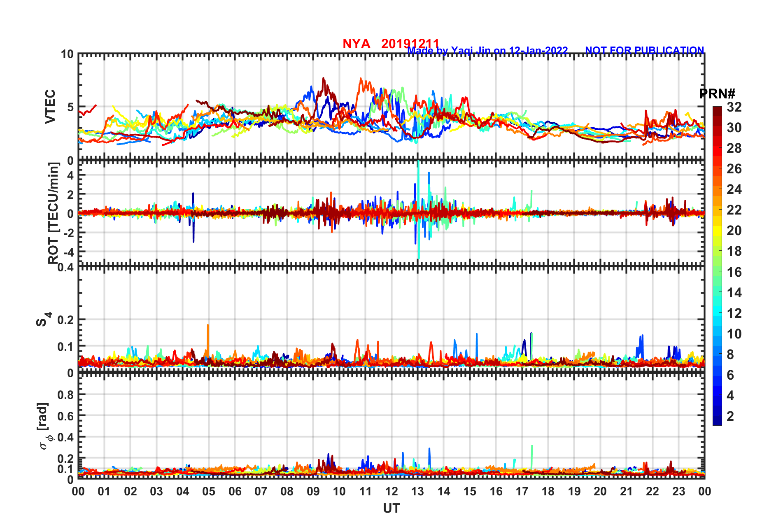Viewport: 783px width, 532px height.
Task: Click the PRN colorbar tick label 18
Action: pos(734,251)
